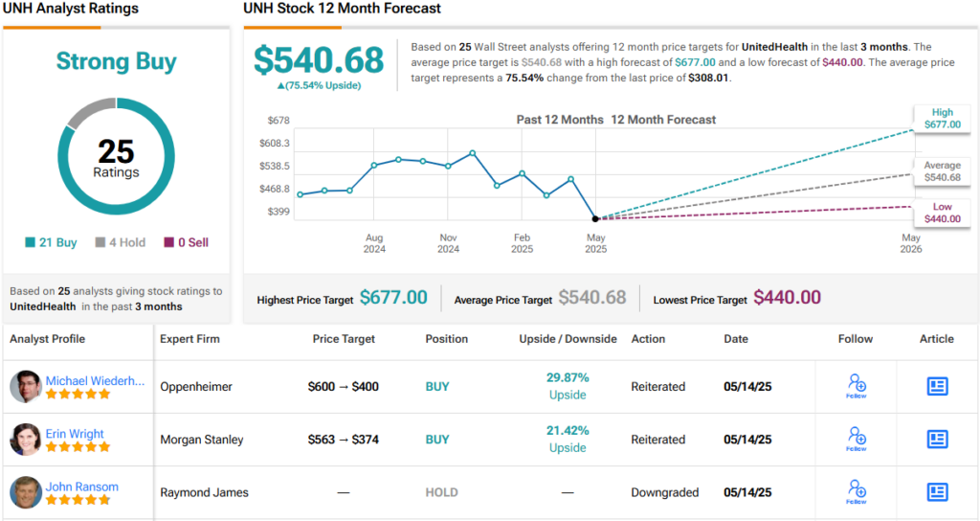Click the Low $440.00 forecast label
The image size is (980, 521).
point(942,213)
